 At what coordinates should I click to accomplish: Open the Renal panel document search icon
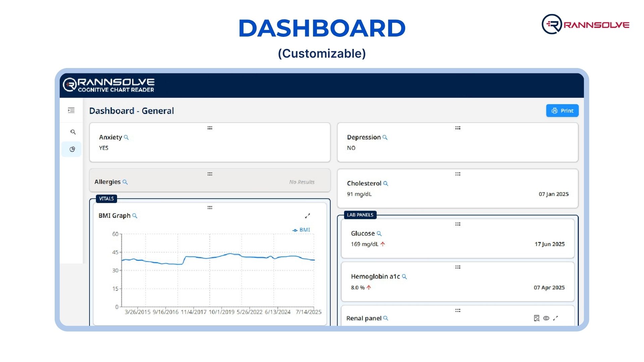537,318
